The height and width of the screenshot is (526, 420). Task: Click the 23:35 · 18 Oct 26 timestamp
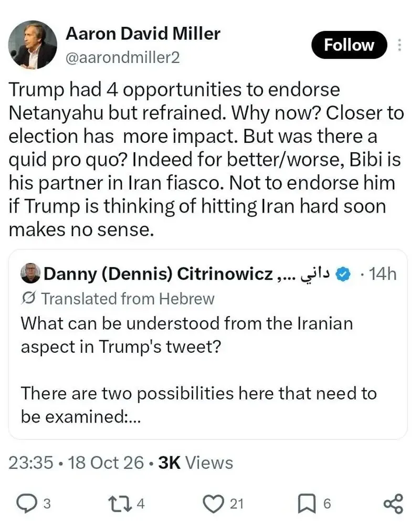coord(76,463)
